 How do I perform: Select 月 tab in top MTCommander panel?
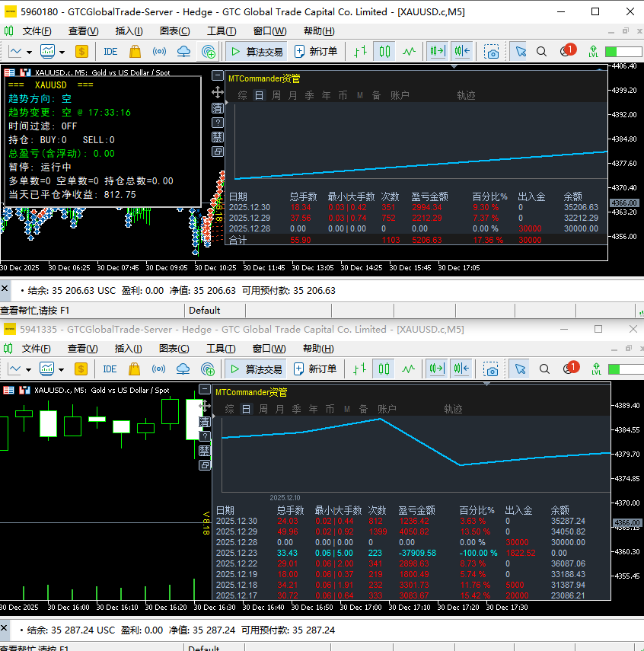point(293,95)
